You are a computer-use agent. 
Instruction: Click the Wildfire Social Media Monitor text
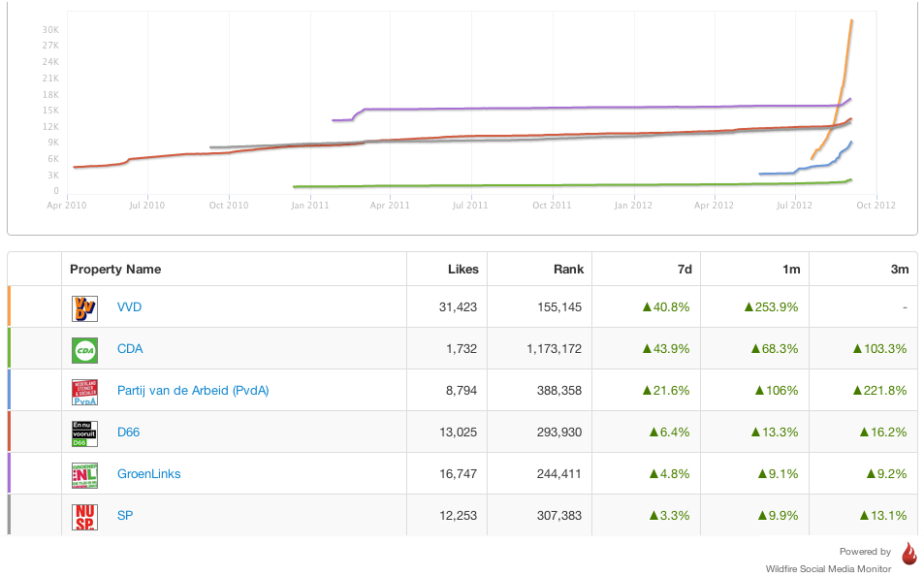pyautogui.click(x=827, y=568)
